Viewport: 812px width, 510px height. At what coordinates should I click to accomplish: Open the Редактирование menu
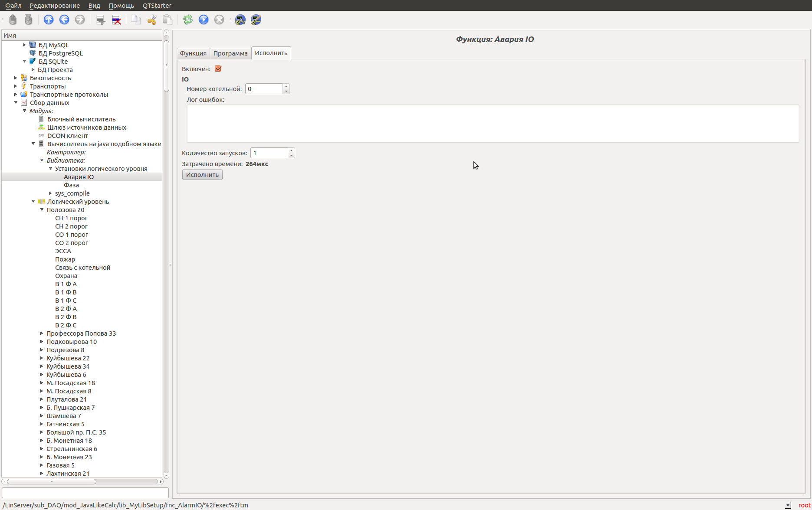(x=55, y=6)
